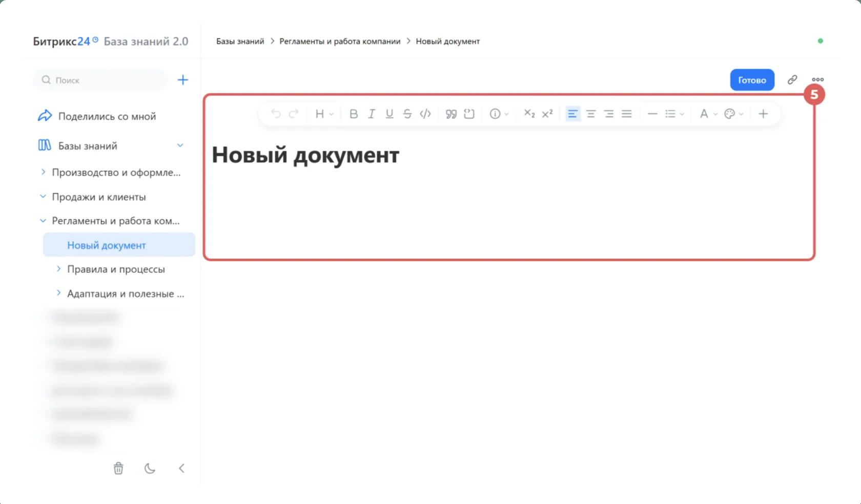
Task: Go to Базы знаний breadcrumb
Action: pos(240,41)
